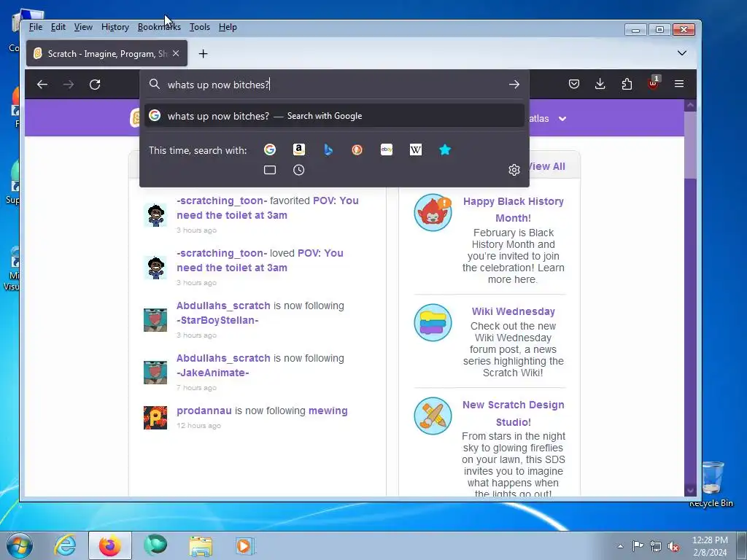This screenshot has height=560, width=747.
Task: Open the Wiki Wednesday news link
Action: point(513,311)
